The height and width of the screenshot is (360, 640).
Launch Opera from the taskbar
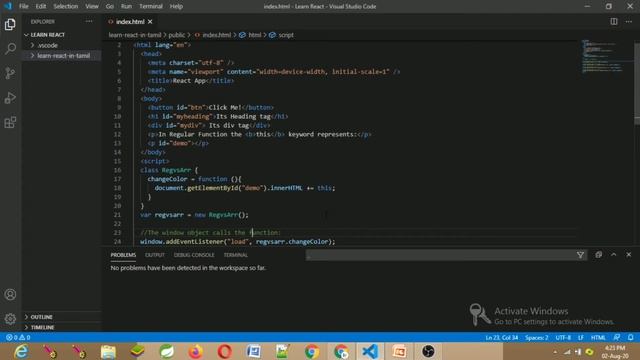point(224,351)
